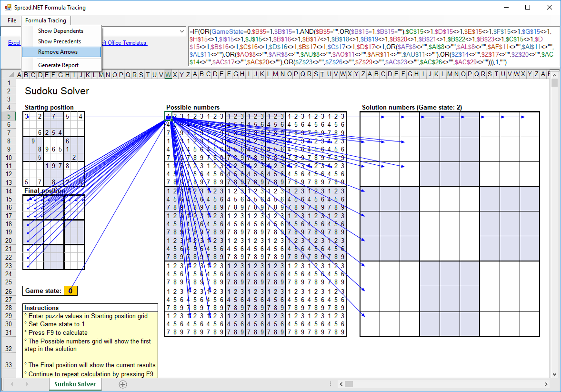The height and width of the screenshot is (392, 561).
Task: Select Show Dependents from the menu
Action: [60, 31]
